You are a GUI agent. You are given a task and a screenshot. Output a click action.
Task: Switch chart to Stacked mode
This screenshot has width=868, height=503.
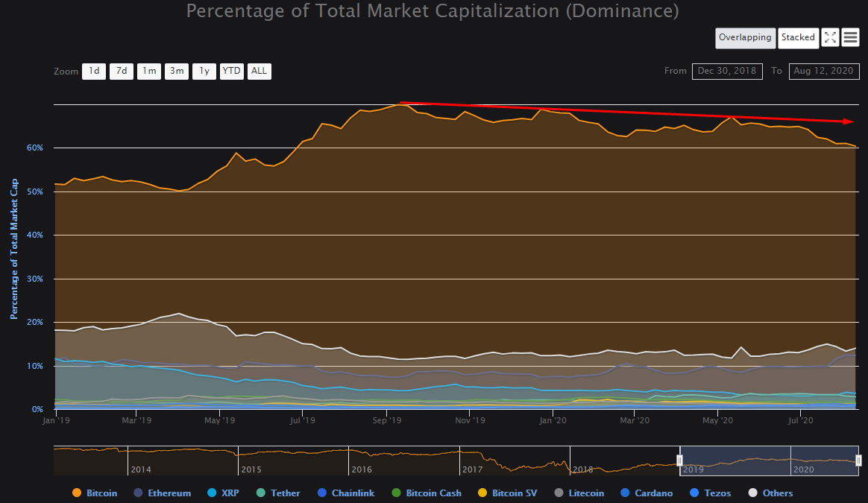(798, 37)
